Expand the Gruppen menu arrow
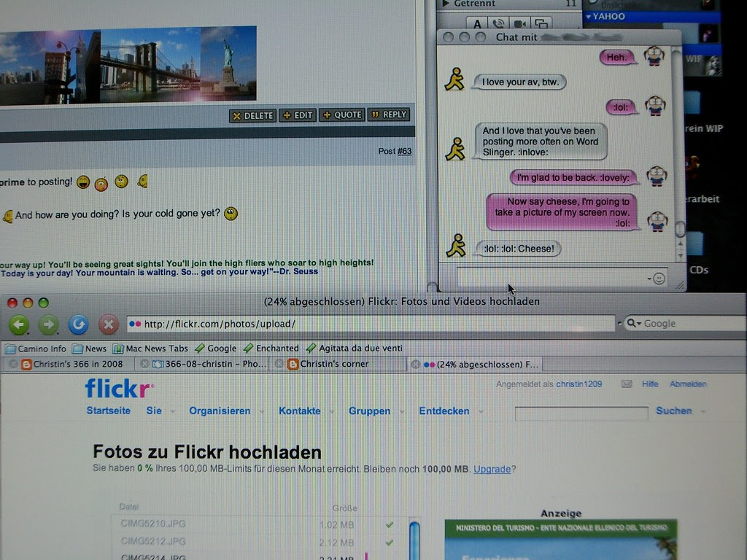This screenshot has height=560, width=747. pyautogui.click(x=402, y=411)
